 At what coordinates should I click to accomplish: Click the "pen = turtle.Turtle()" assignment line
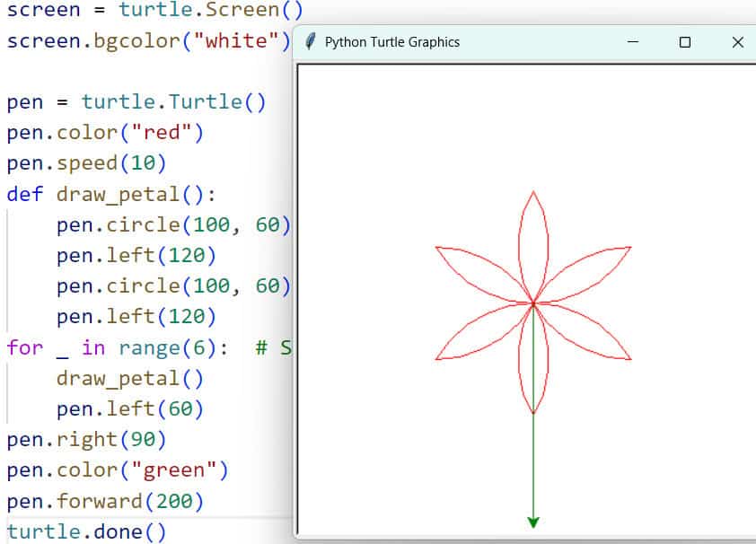click(x=136, y=102)
